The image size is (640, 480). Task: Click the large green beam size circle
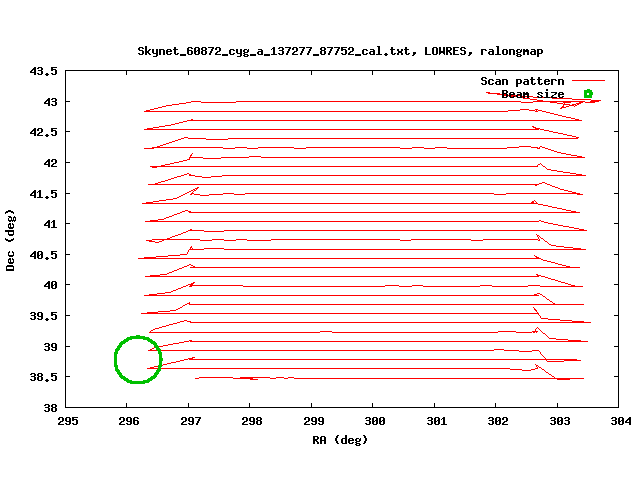(x=138, y=360)
